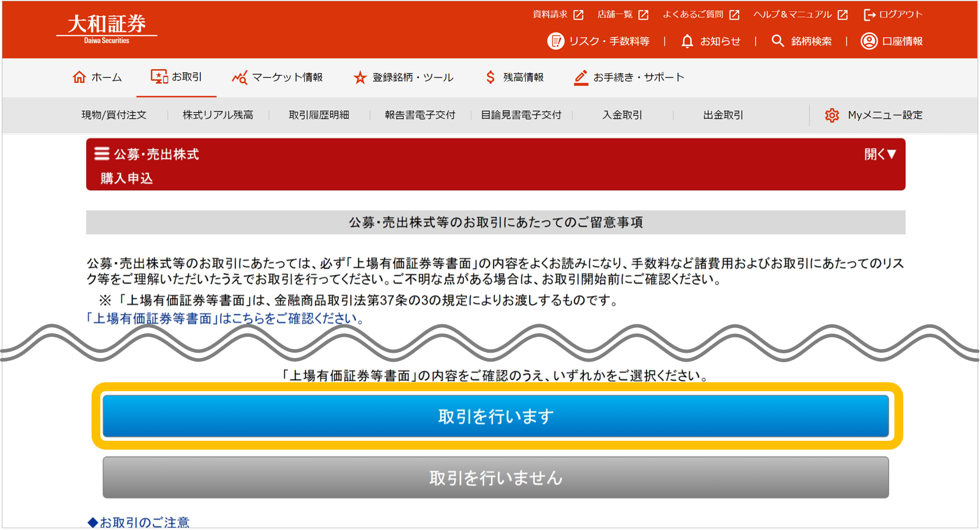Screen dimensions: 980x530
Task: Click the 銘柄検索 magnifier icon
Action: coord(778,41)
